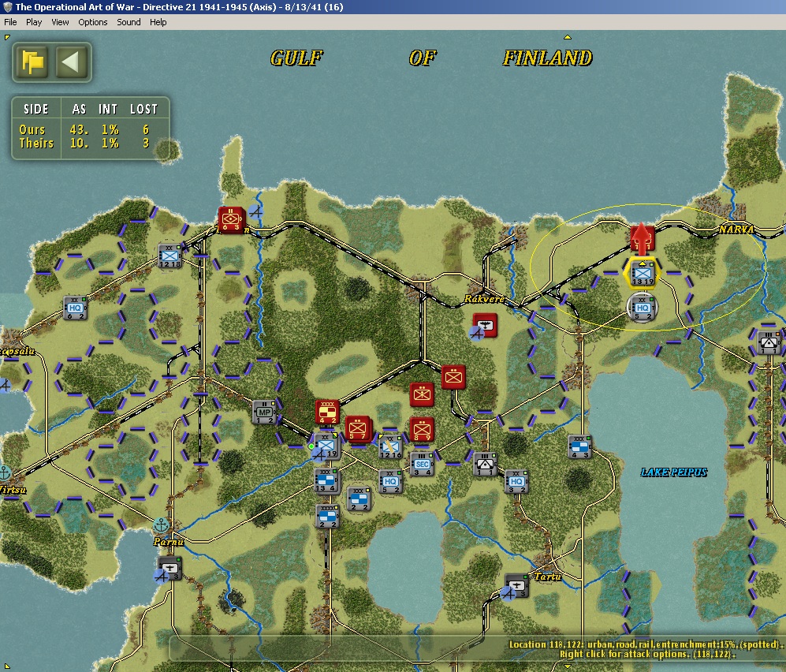The width and height of the screenshot is (786, 672).
Task: Select the Soviet 6-3 unit on the north coast
Action: point(230,219)
